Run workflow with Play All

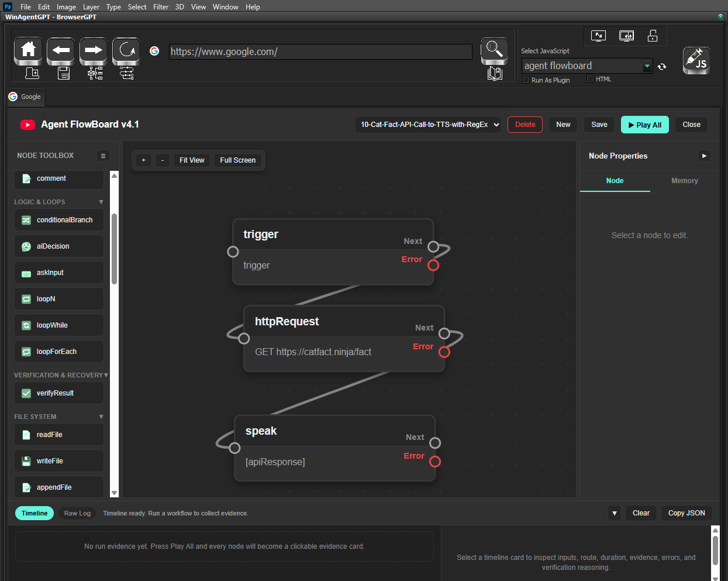[644, 125]
